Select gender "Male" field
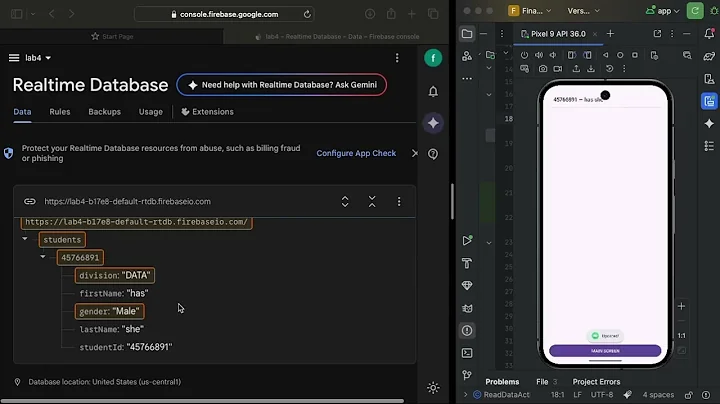This screenshot has height=404, width=720. 110,311
